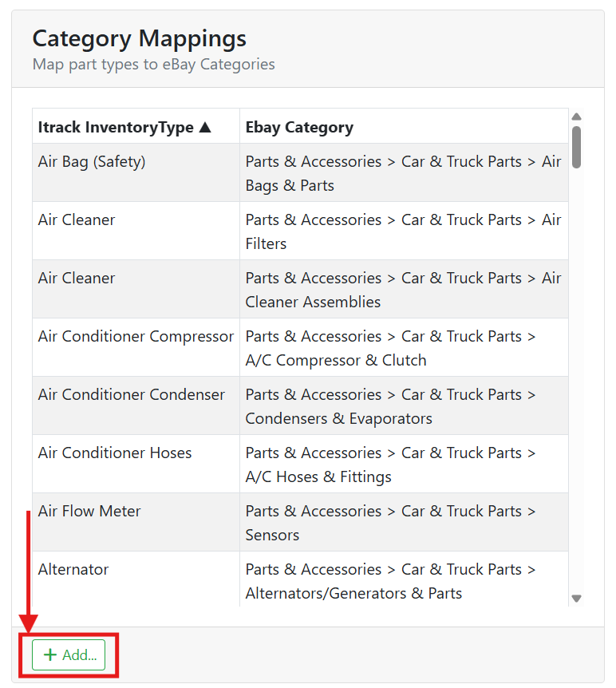Click the scrollbar down arrow

[x=577, y=599]
